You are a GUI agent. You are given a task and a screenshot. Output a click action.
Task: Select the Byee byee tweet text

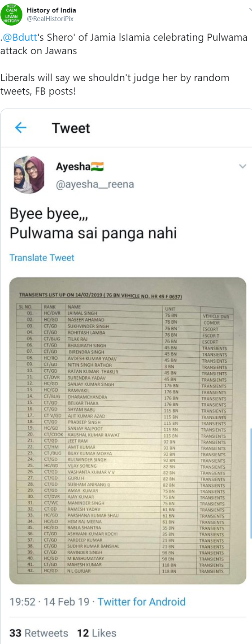(93, 223)
